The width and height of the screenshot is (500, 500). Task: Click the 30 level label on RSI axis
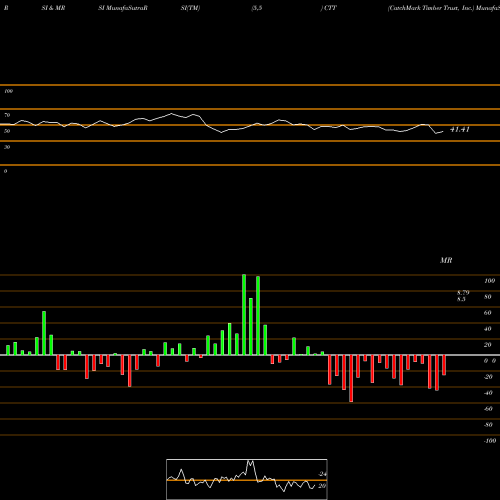7,147
